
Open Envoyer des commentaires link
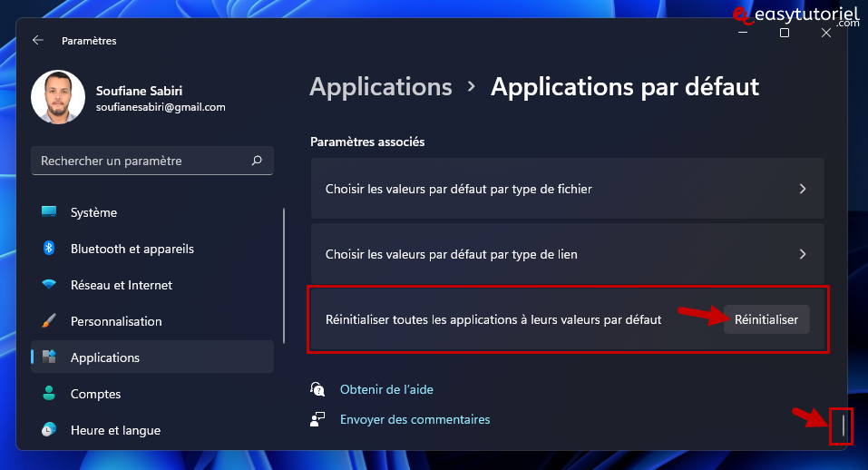414,419
